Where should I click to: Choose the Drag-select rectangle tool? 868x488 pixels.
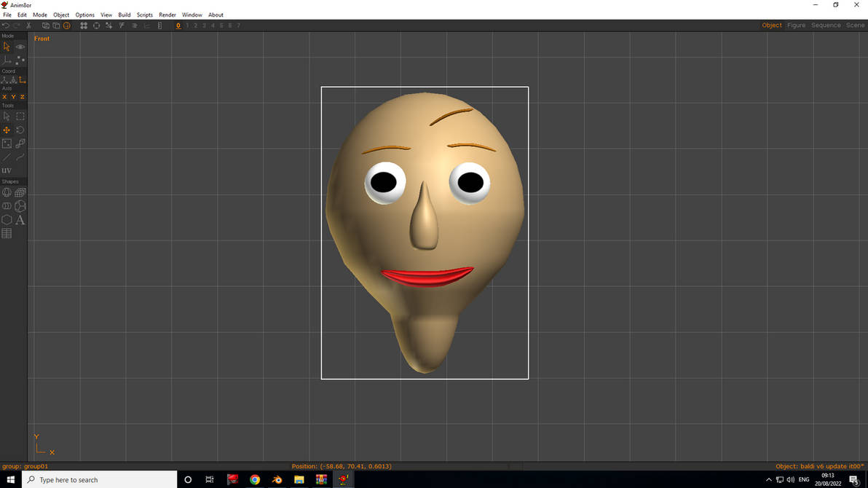pos(20,117)
